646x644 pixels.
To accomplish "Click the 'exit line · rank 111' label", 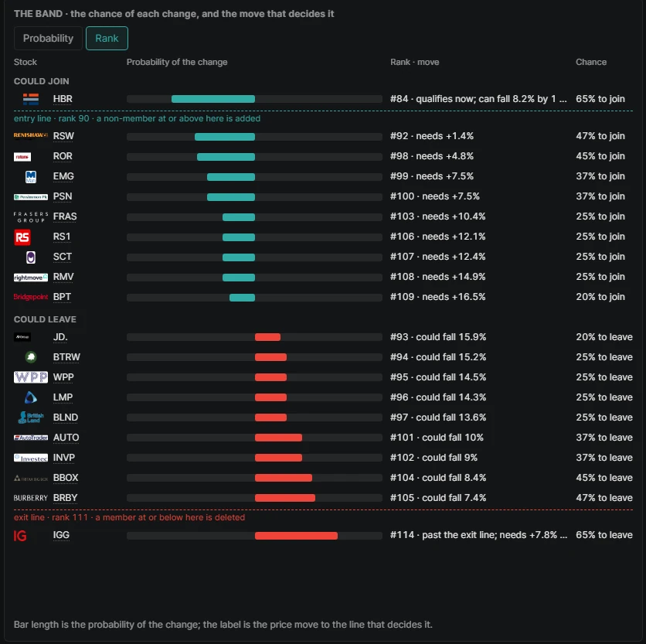I will click(x=129, y=517).
